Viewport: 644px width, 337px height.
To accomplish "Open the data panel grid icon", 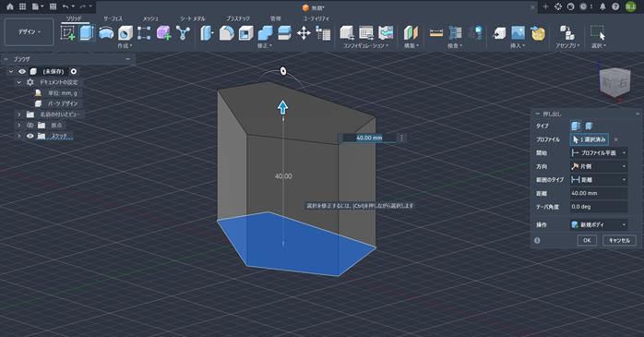I will 22,6.
